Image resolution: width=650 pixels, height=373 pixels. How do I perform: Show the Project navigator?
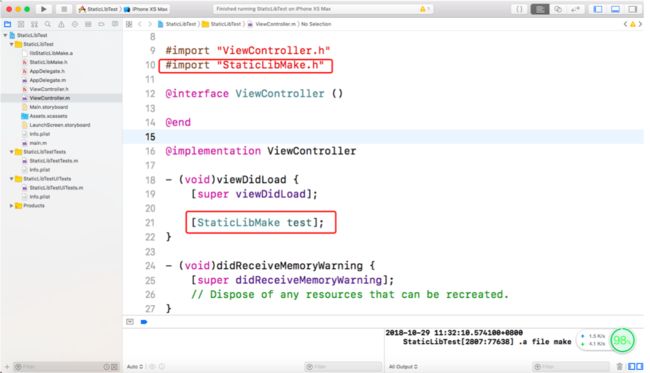pyautogui.click(x=7, y=24)
